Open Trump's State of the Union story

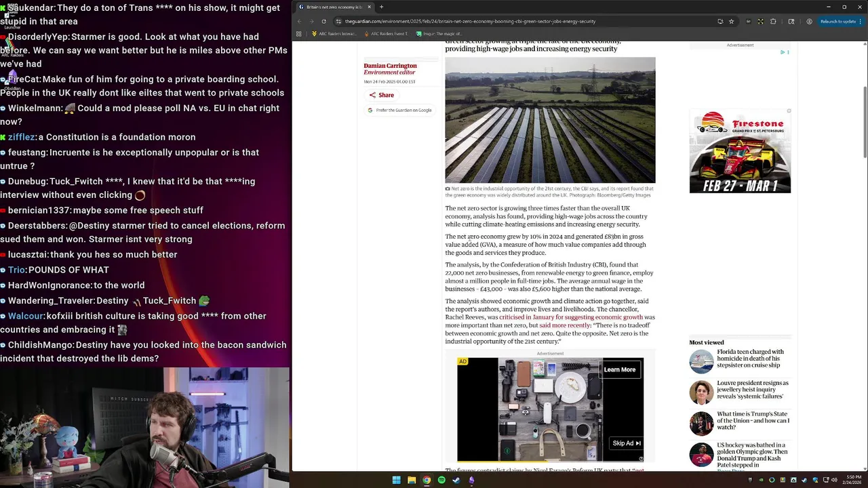753,421
